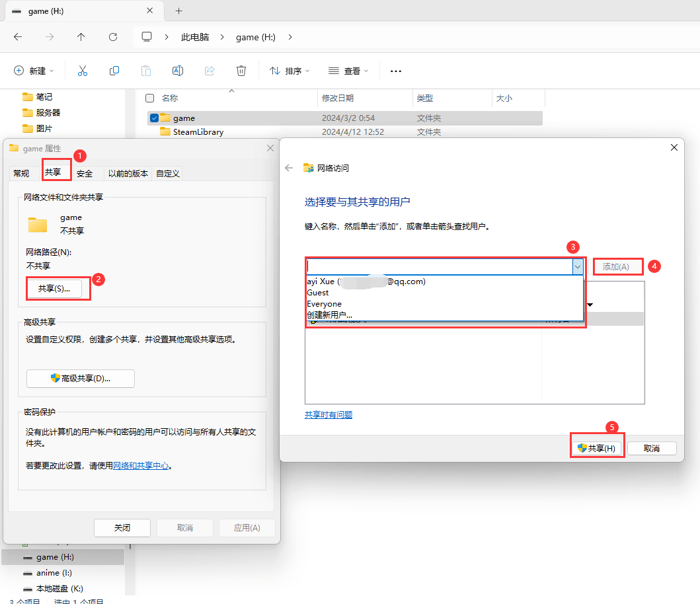Click the Delete trash icon in toolbar

[x=241, y=71]
